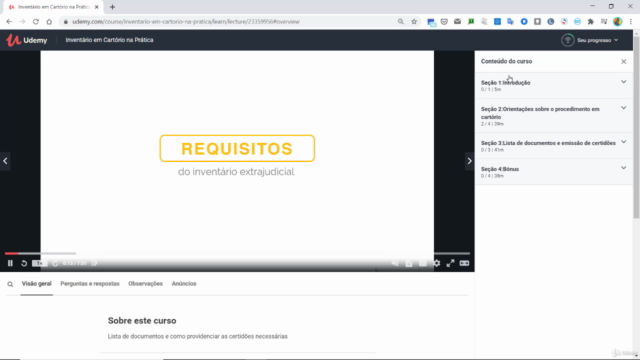The height and width of the screenshot is (360, 640).
Task: Click the progress trophy icon
Action: click(x=567, y=40)
